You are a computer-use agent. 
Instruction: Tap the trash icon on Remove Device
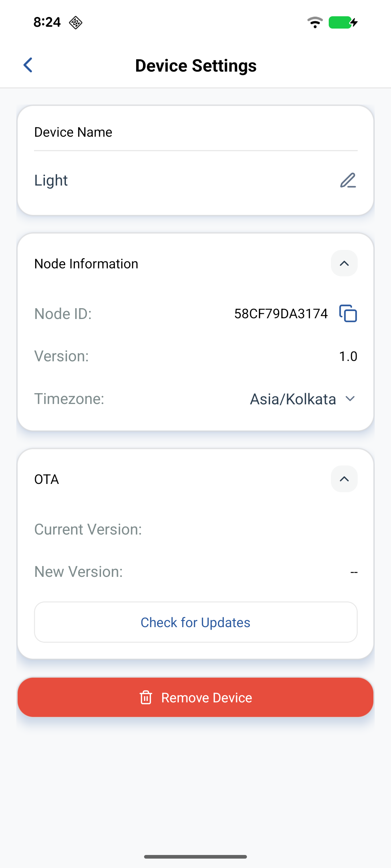146,698
